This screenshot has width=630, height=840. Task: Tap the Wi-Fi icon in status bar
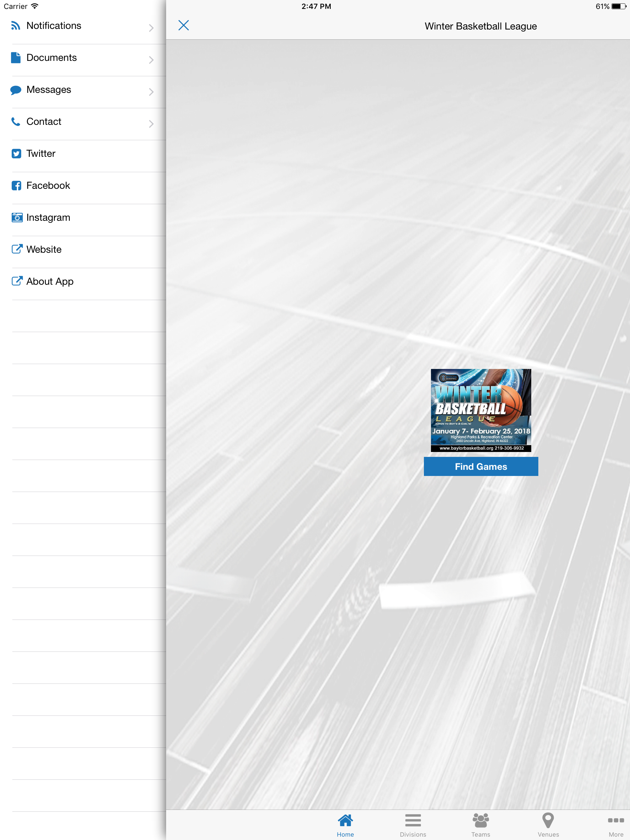[34, 6]
